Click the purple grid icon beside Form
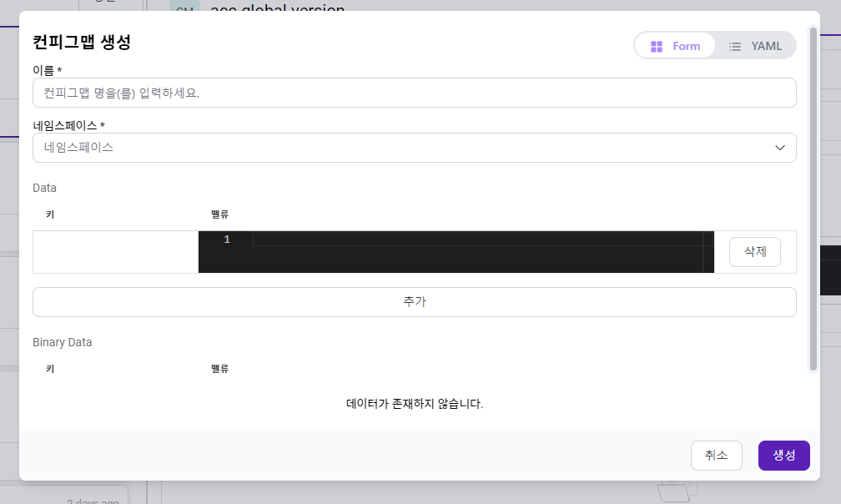Image resolution: width=841 pixels, height=504 pixels. pyautogui.click(x=657, y=47)
